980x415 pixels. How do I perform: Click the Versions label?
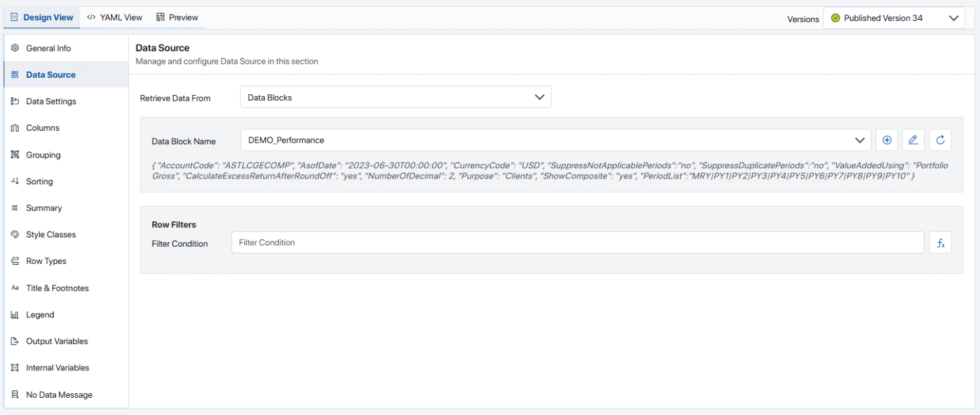tap(803, 19)
